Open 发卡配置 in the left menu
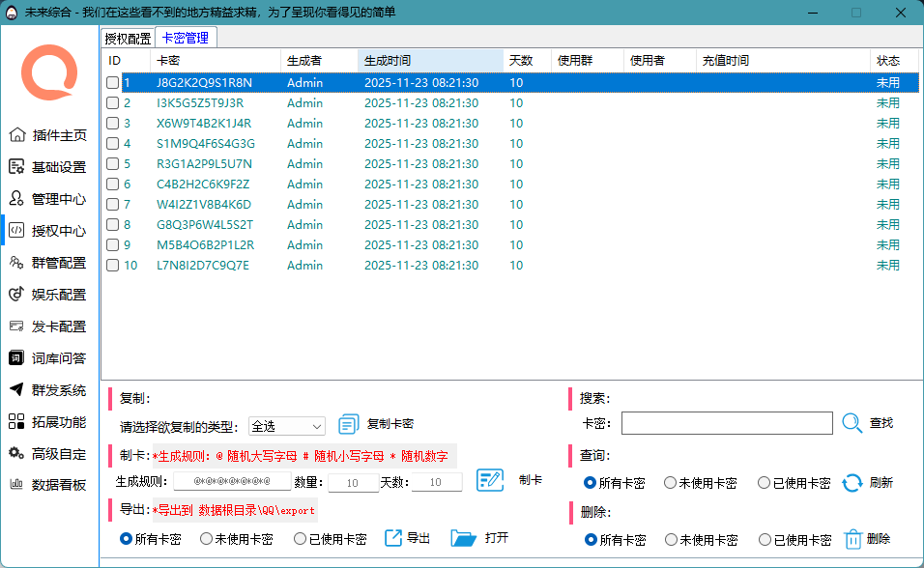This screenshot has width=924, height=568. (58, 327)
